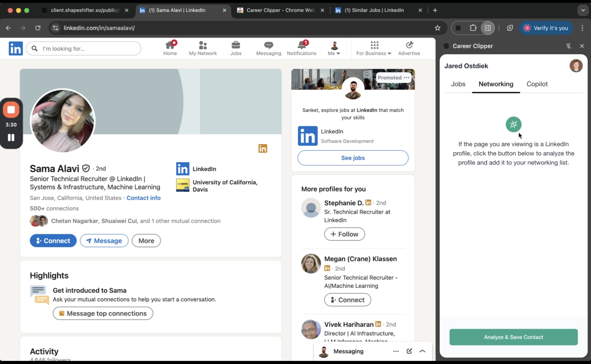This screenshot has width=591, height=364.
Task: Open options on the Promoted ad
Action: [406, 78]
